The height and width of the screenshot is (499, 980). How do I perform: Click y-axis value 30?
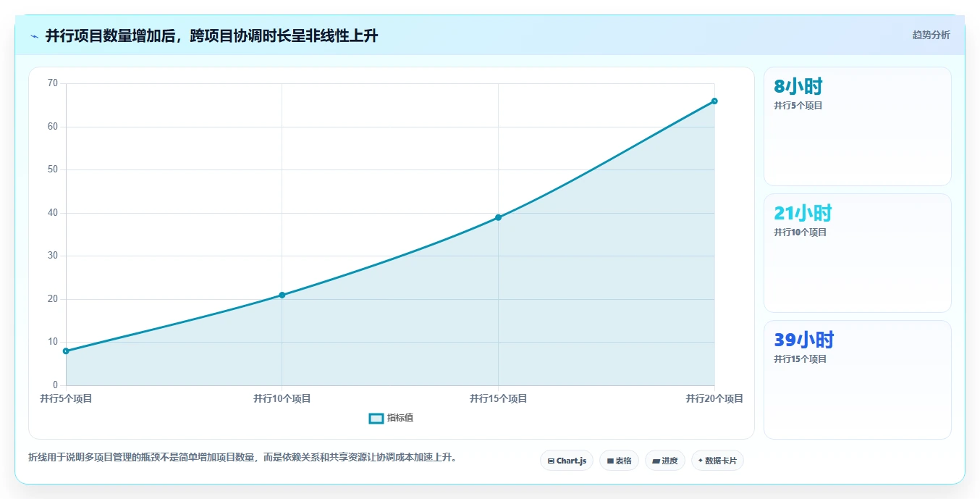[x=52, y=256]
